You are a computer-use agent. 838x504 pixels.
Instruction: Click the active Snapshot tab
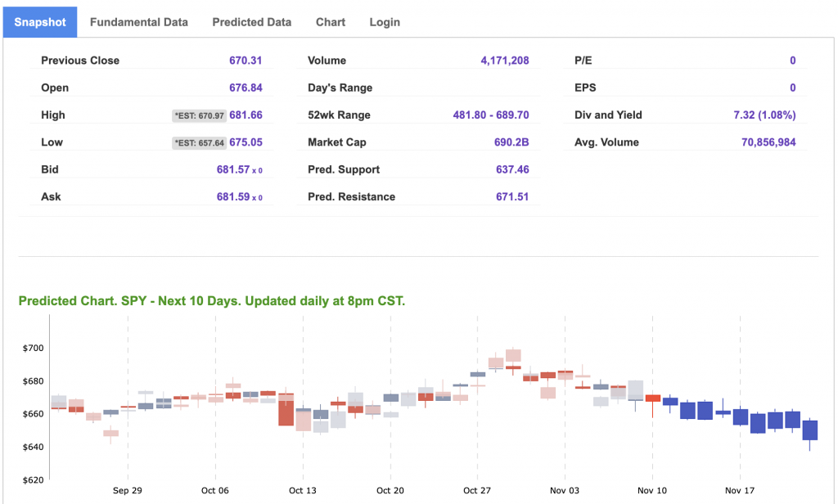pos(40,22)
